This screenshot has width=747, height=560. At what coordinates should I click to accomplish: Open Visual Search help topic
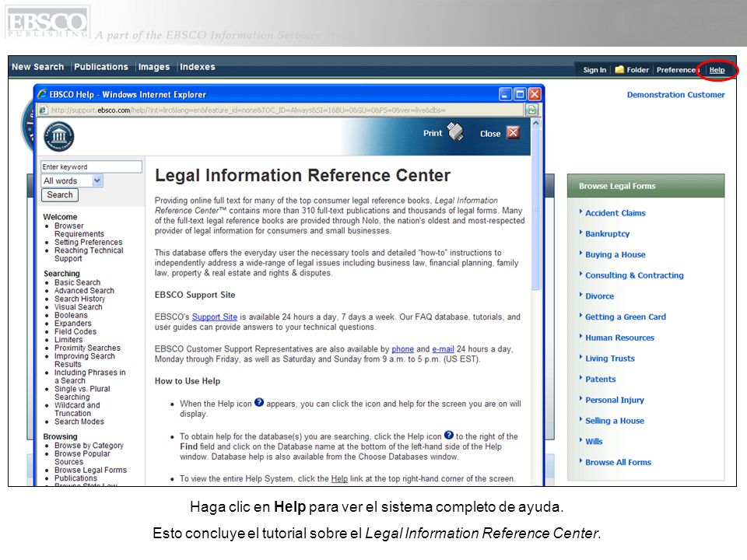pos(78,307)
